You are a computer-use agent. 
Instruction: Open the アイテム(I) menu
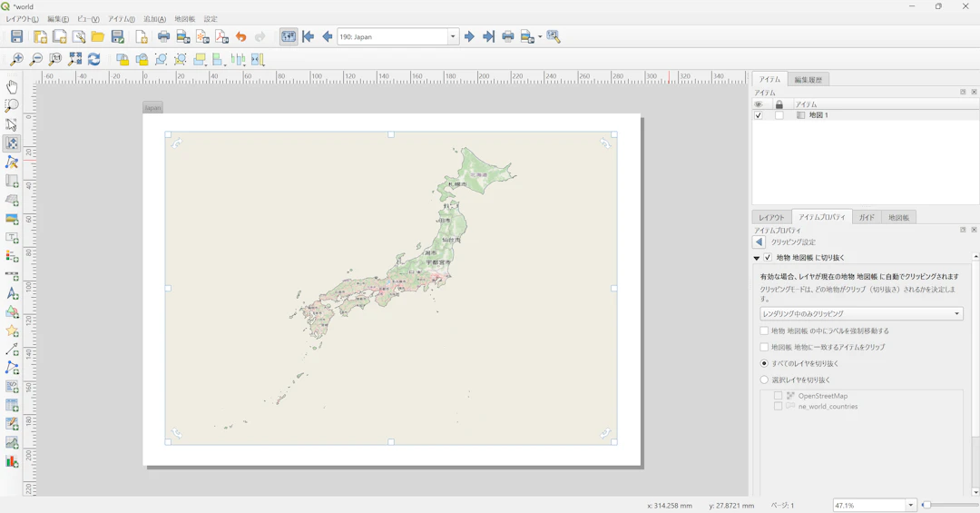click(121, 19)
